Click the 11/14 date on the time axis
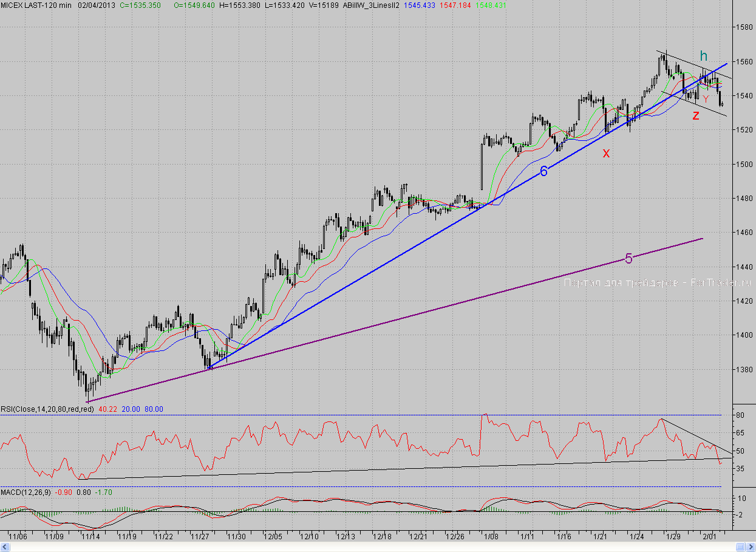Viewport: 756px width, 552px height. 90,537
